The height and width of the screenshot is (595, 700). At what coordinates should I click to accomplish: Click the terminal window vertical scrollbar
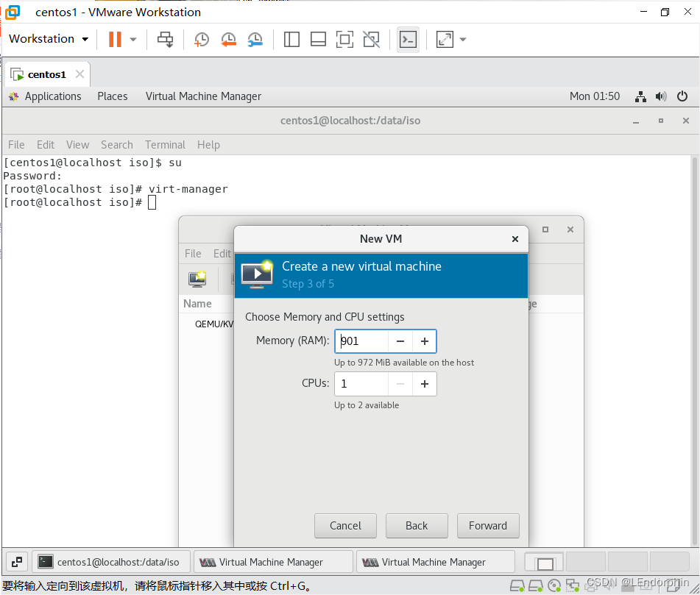click(x=694, y=351)
